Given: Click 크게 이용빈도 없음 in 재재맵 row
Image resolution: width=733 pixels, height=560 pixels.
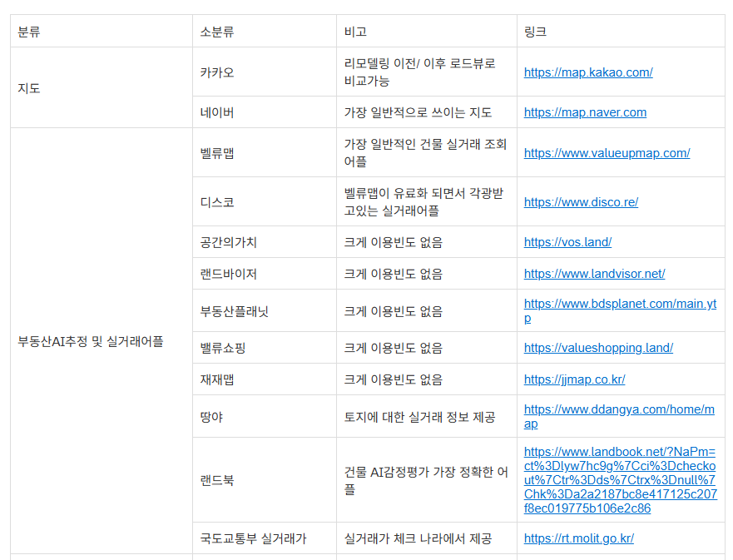Looking at the screenshot, I should coord(394,379).
